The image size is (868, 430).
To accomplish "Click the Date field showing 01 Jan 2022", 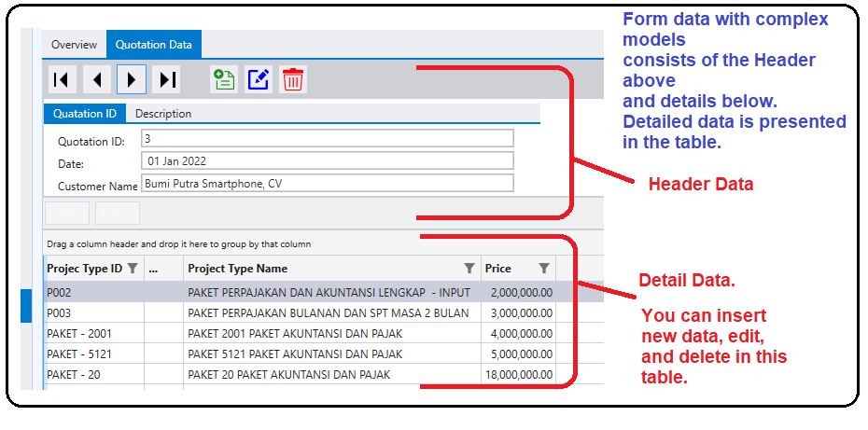I will coord(327,160).
